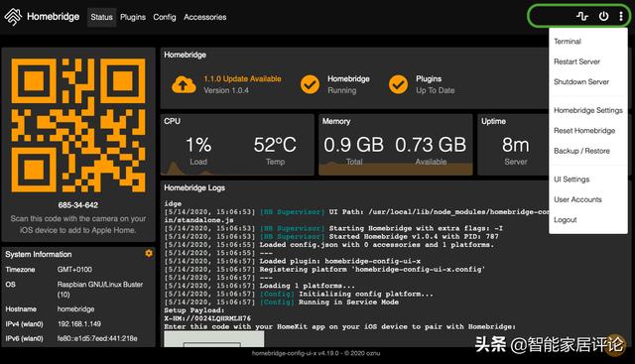The width and height of the screenshot is (635, 364).
Task: Open the Config tab
Action: click(165, 17)
